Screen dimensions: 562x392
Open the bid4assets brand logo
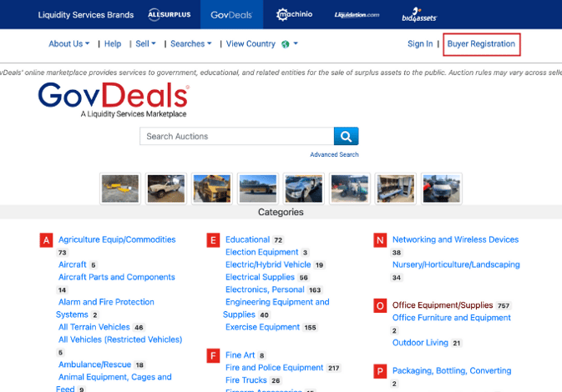(419, 15)
